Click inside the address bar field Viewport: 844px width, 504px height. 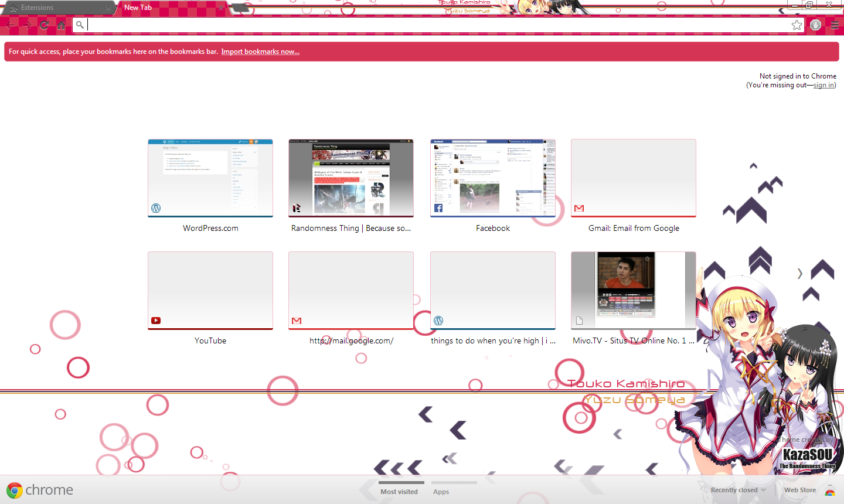point(434,25)
